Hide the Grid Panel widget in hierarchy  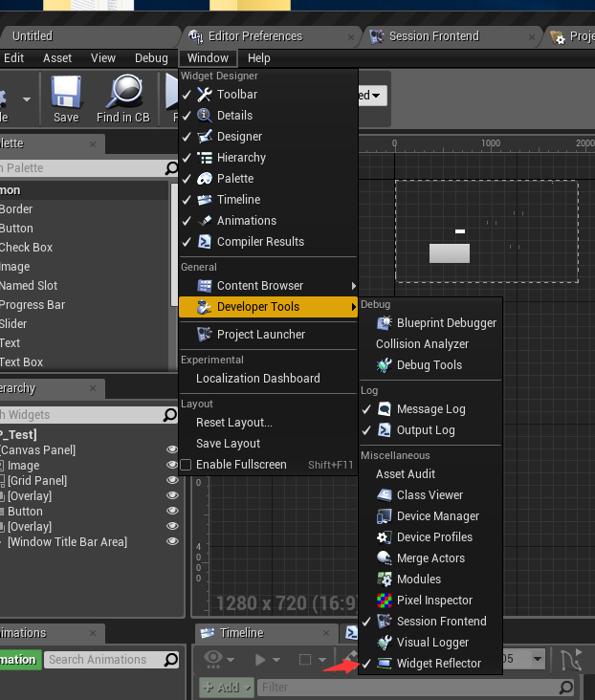[172, 481]
